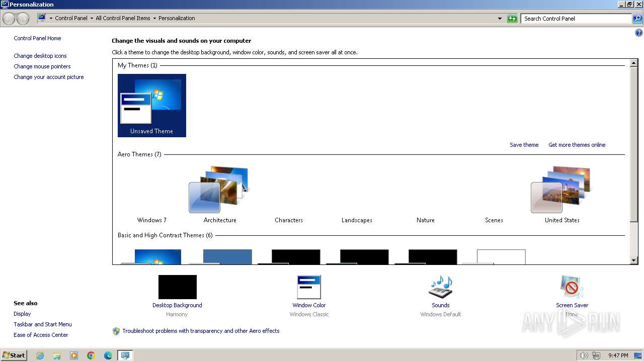Click the 9:47 PM system clock
Screen dimensions: 644x362
(618, 355)
